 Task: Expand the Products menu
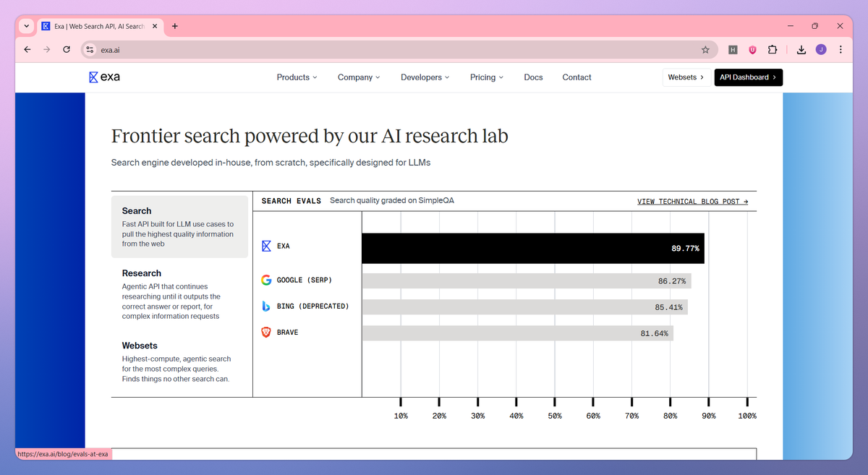coord(297,77)
